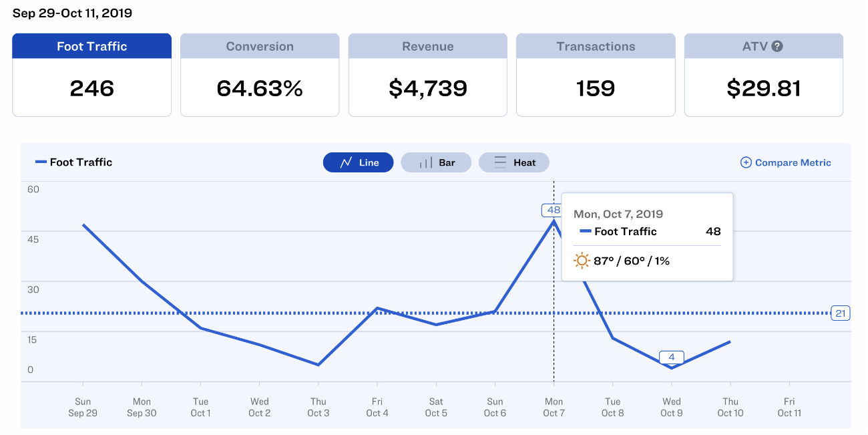Screen dimensions: 868x435
Task: Switch to the Transactions tab
Action: pyautogui.click(x=596, y=47)
